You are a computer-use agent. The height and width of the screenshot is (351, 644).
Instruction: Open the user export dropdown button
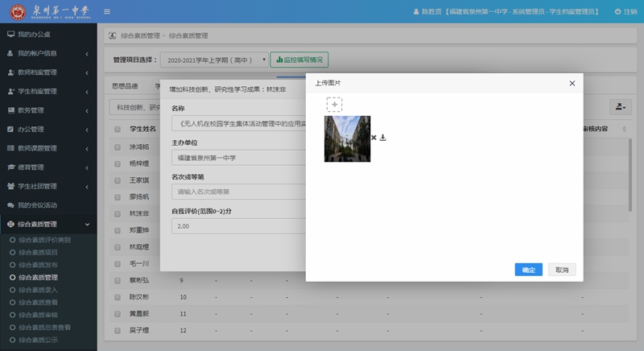pos(621,107)
